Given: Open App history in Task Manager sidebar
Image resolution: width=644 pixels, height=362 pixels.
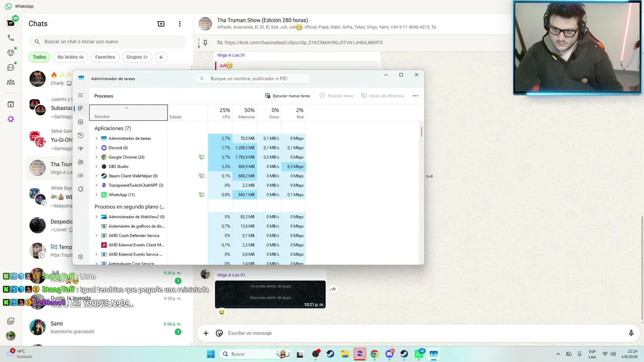Looking at the screenshot, I should 80,135.
